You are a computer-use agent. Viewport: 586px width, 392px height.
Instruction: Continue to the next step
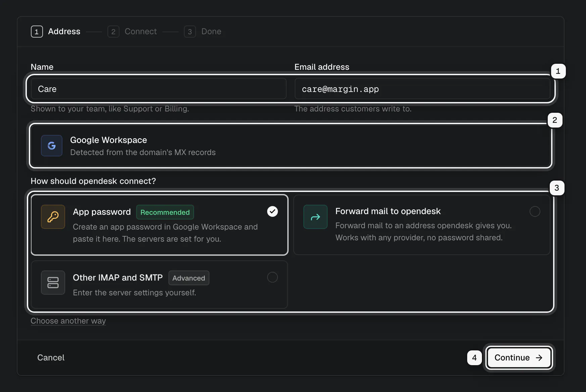point(519,358)
